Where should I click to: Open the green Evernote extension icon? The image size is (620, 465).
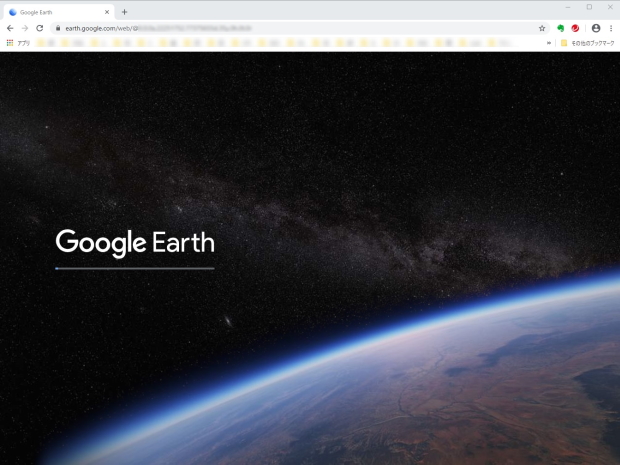click(560, 28)
